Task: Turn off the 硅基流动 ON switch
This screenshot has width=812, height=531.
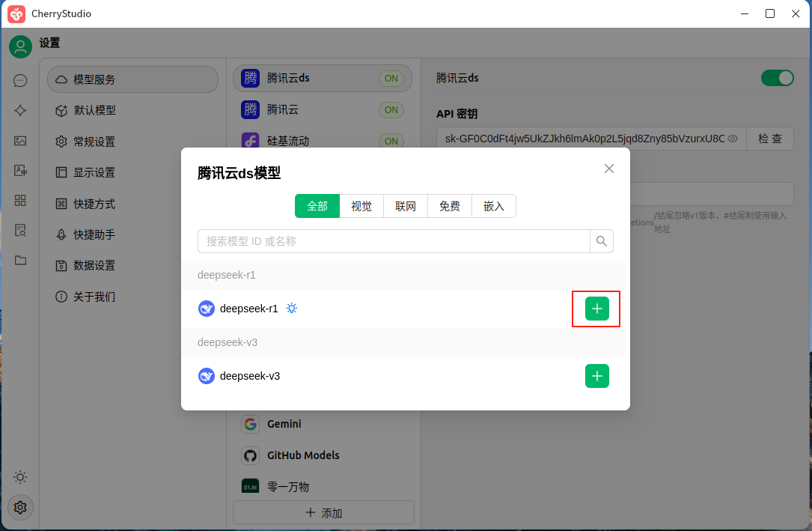Action: pos(391,141)
